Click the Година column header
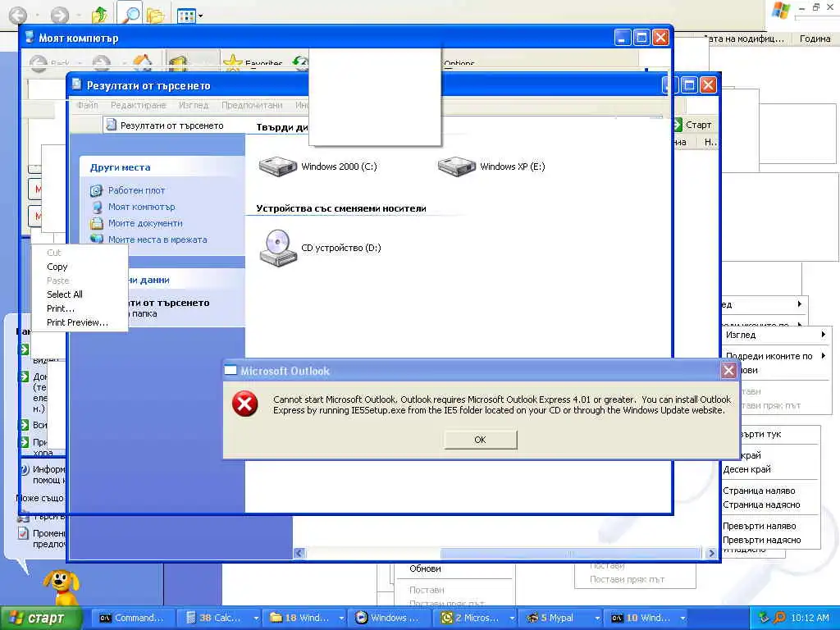840x630 pixels. pyautogui.click(x=815, y=39)
